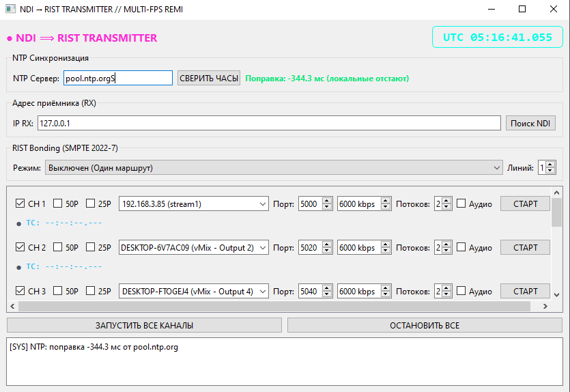570x392 pixels.
Task: Decrease the CH 1 port 5000 value
Action: 327,208
